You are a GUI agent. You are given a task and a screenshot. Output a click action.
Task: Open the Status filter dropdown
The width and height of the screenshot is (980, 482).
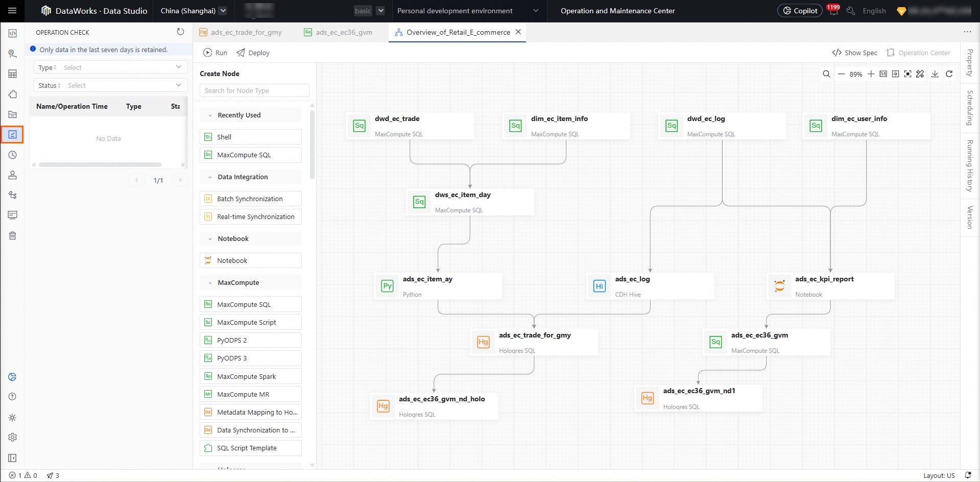coord(110,85)
